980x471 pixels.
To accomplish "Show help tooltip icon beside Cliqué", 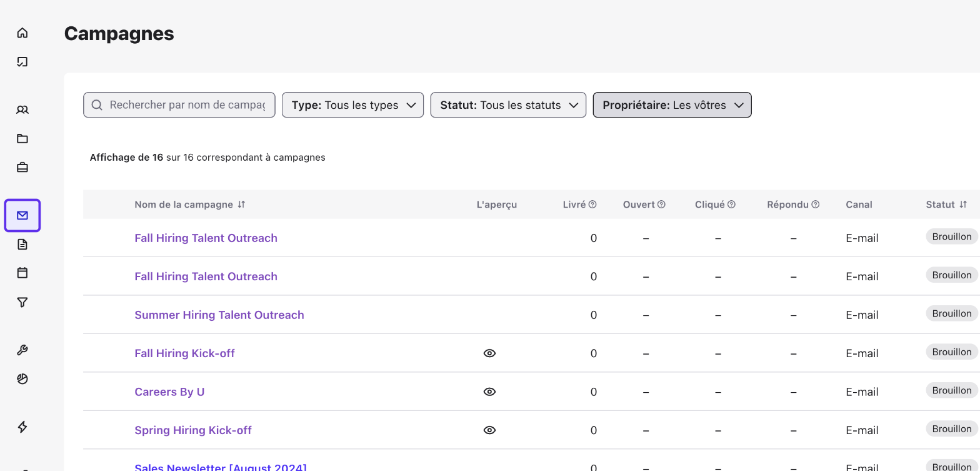I will tap(731, 205).
